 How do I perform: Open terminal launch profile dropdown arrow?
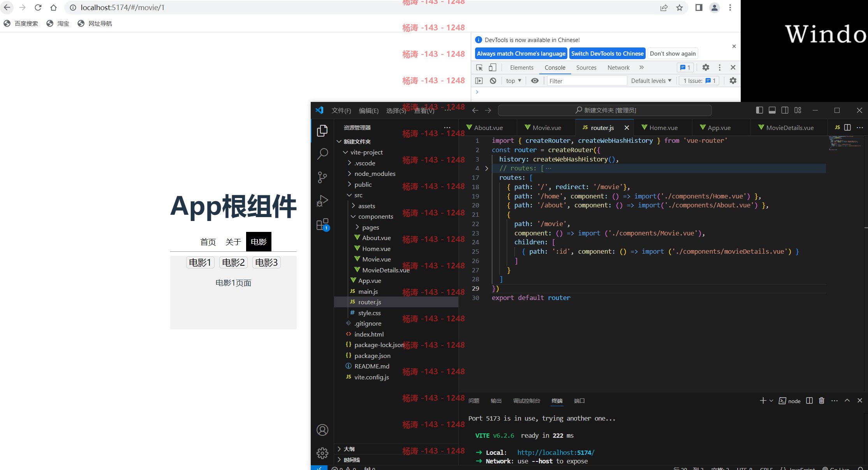click(x=771, y=400)
